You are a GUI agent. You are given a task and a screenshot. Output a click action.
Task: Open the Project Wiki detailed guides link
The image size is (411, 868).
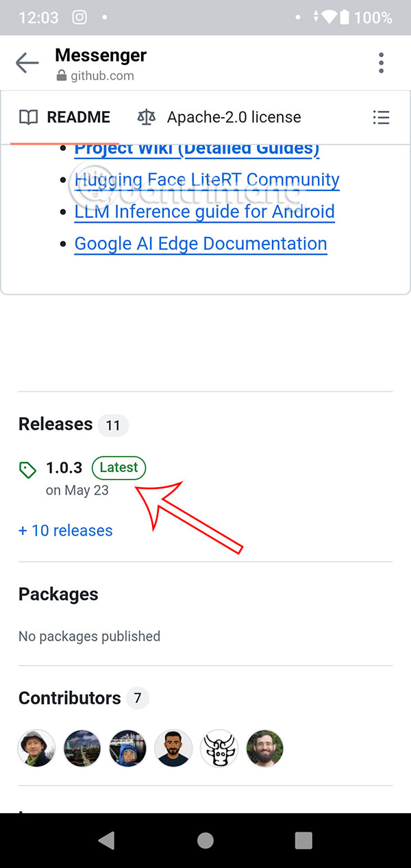click(x=197, y=149)
